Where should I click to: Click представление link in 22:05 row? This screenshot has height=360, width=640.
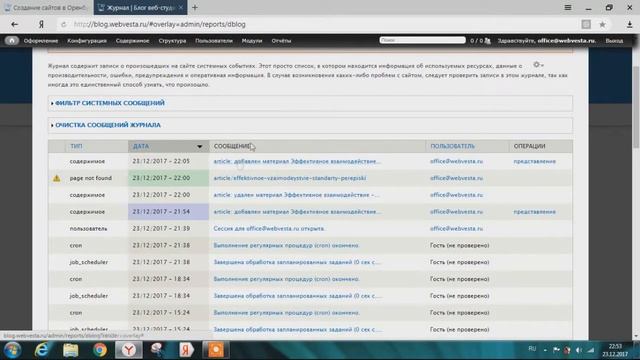534,161
